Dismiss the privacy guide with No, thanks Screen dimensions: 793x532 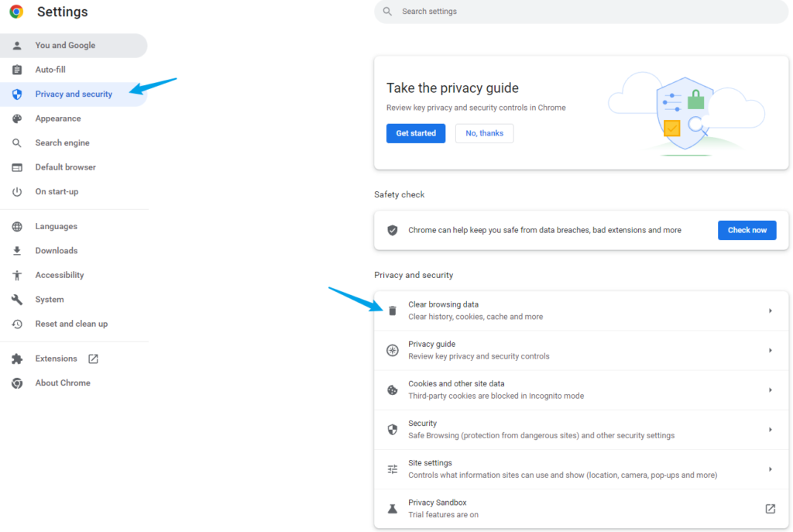[x=484, y=133]
